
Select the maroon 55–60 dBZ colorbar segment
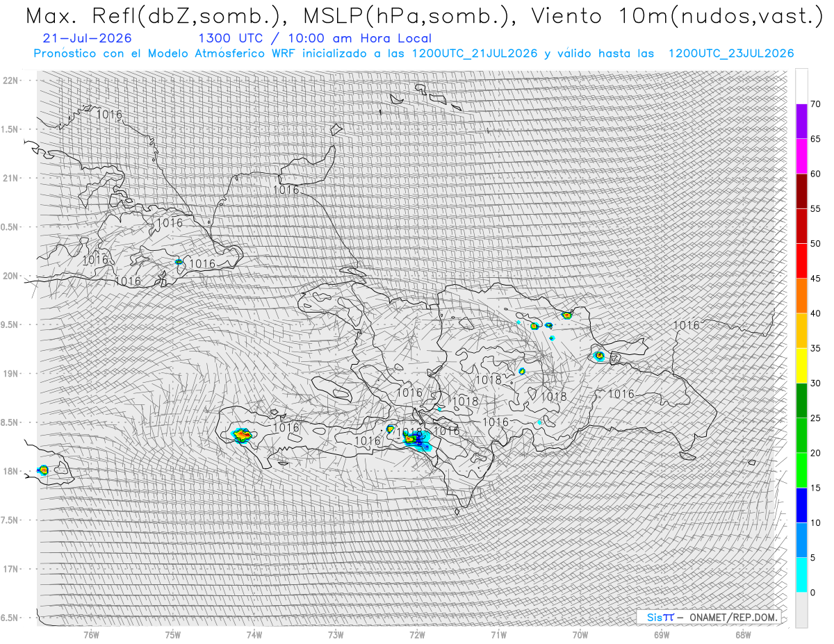tap(801, 191)
